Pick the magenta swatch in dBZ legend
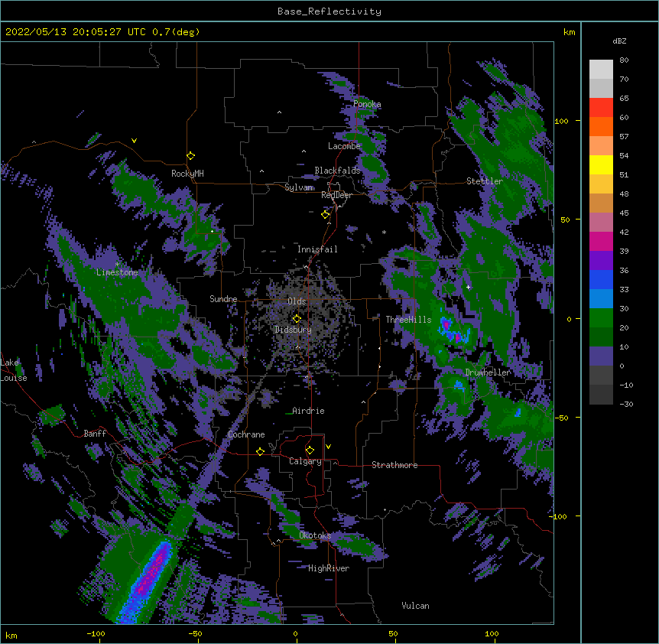The height and width of the screenshot is (644, 659). [x=601, y=241]
